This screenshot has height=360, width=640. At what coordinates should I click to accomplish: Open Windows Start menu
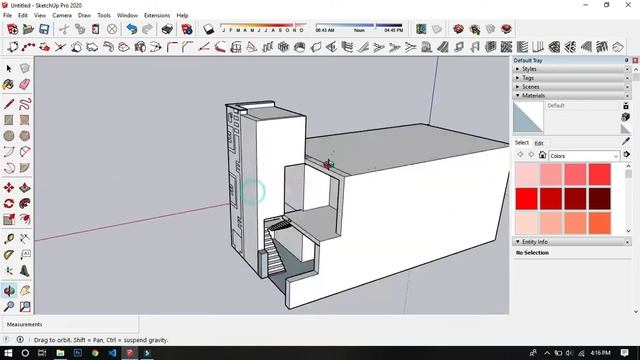pos(8,353)
